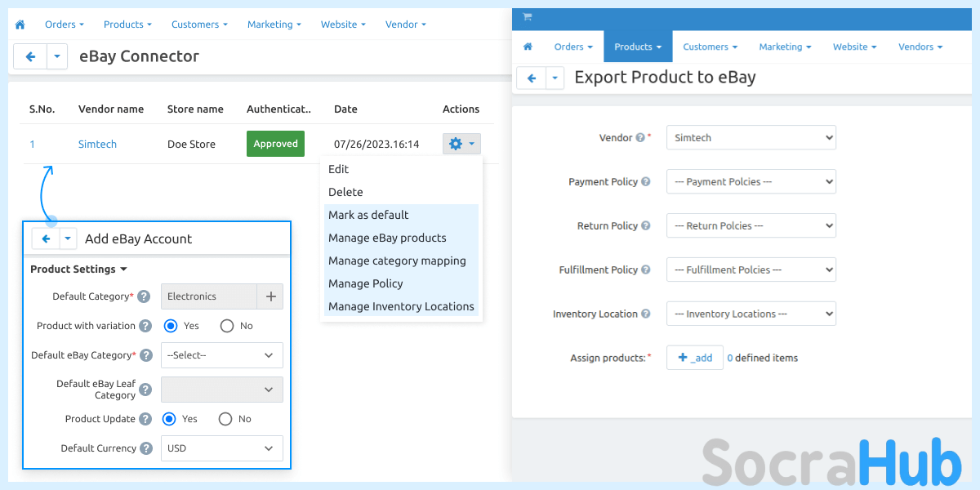Expand the Default Currency USD dropdown
Screen dimensions: 980x490
pyautogui.click(x=221, y=448)
